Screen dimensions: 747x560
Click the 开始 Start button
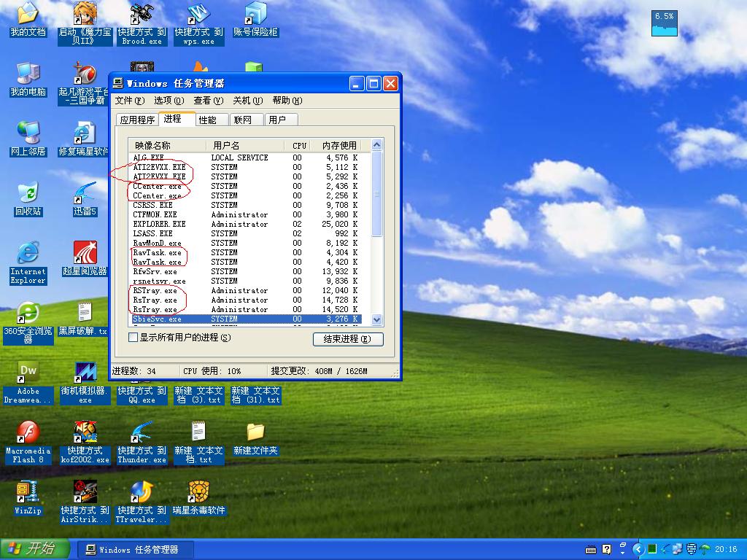(35, 549)
